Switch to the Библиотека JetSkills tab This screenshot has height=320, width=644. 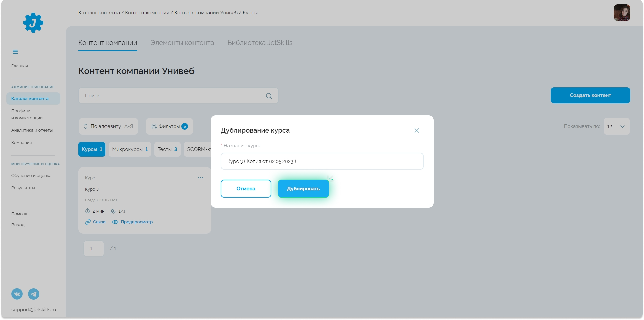(260, 43)
